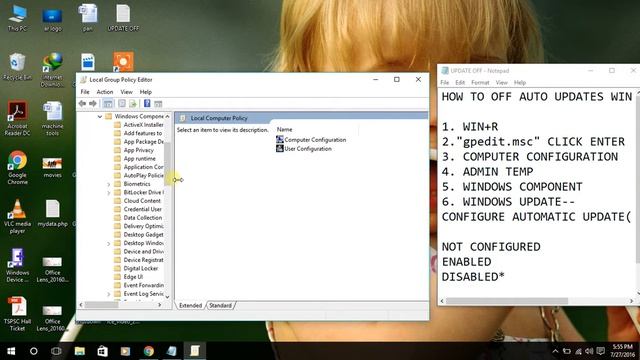Open the Edit menu in Notepad
The image size is (640, 360).
coord(460,82)
